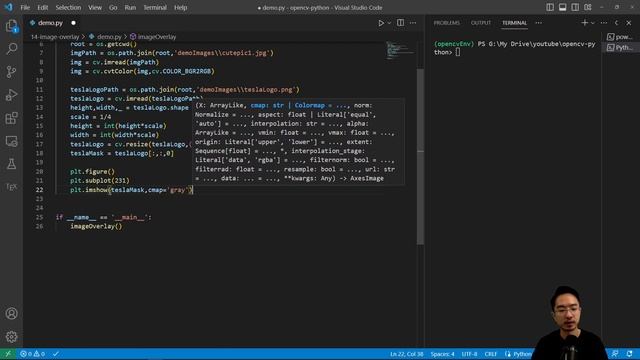640x360 pixels.
Task: Close the terminal panel
Action: 629,23
